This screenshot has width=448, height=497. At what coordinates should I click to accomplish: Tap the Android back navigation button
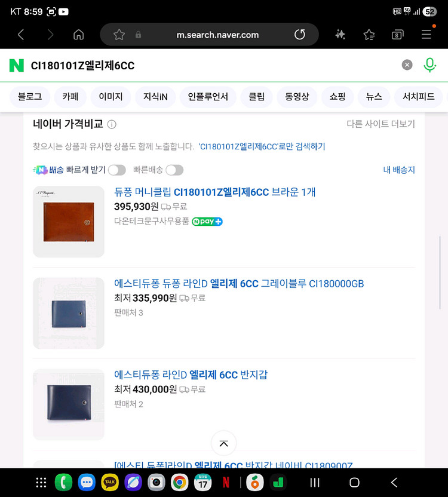click(394, 483)
